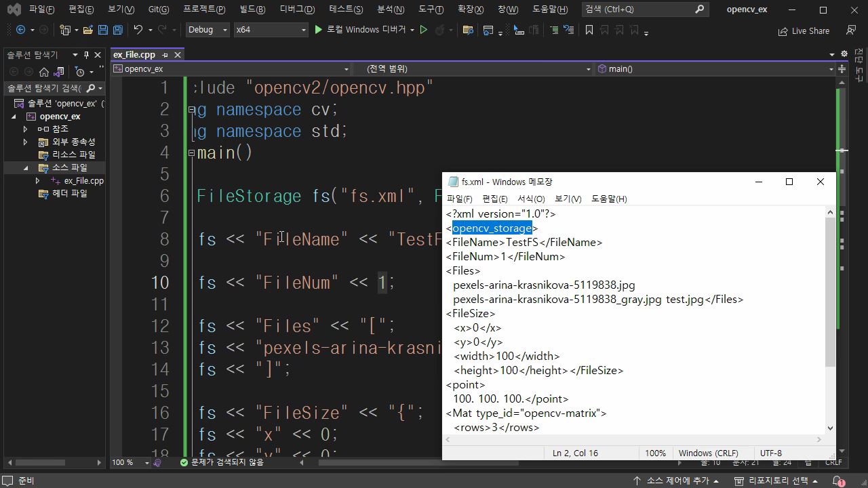Click the notifications bell icon in status bar

(839, 481)
